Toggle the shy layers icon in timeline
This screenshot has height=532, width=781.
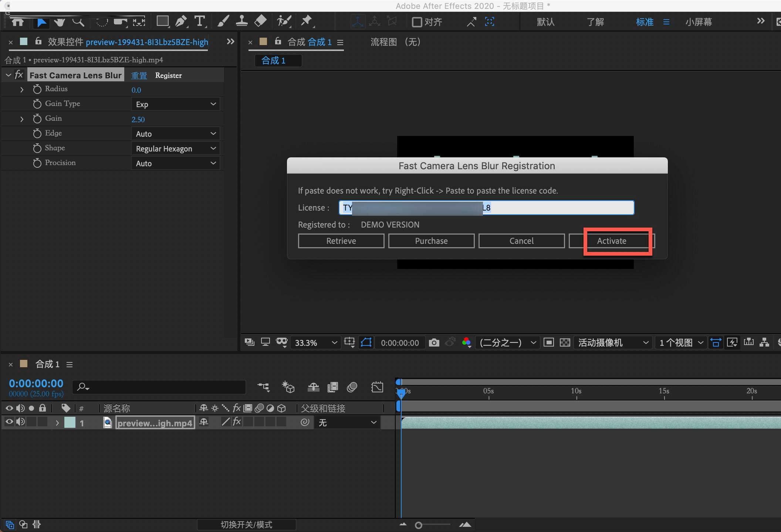[x=313, y=387]
